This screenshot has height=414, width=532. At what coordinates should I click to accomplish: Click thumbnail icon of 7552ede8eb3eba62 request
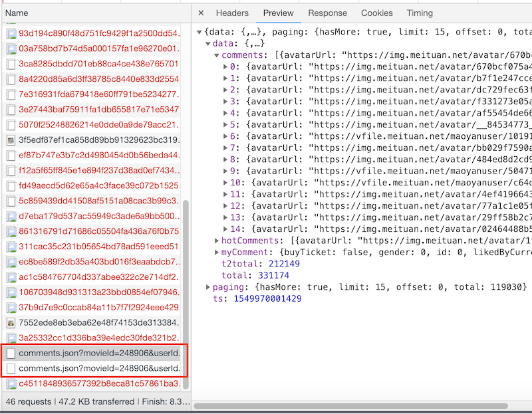[11, 323]
